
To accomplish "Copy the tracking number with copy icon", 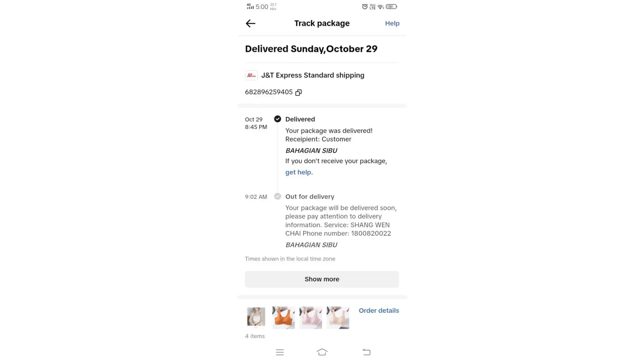I will [298, 93].
